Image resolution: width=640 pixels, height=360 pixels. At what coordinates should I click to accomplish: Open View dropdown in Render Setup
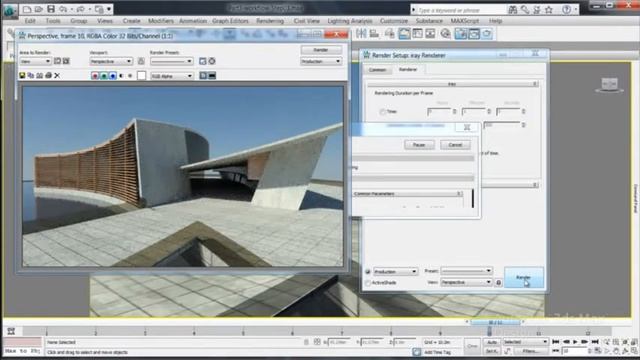coord(467,282)
